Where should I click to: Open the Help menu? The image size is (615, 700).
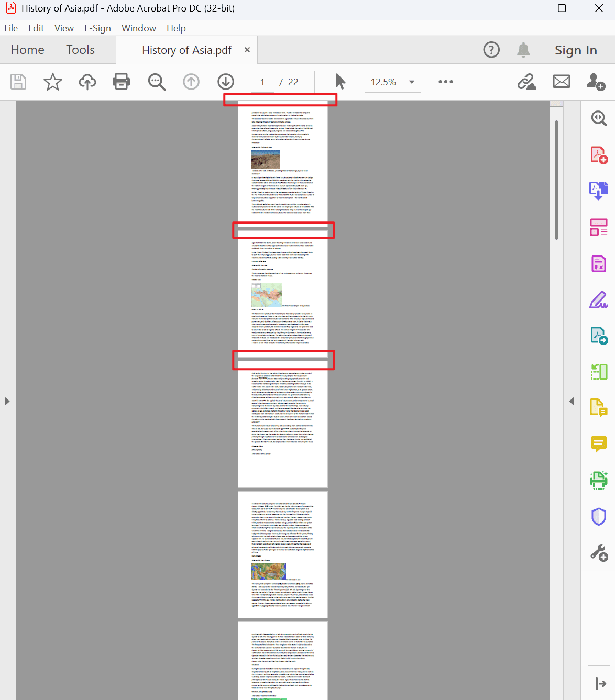tap(176, 28)
